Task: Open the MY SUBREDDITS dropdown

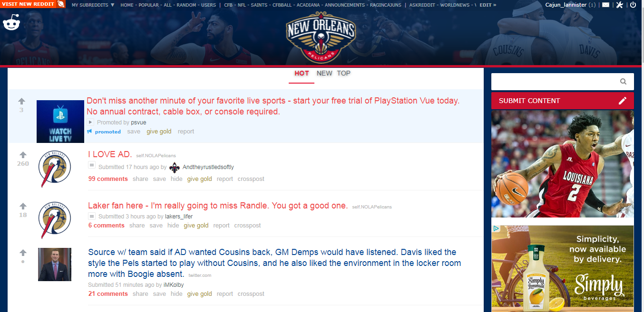Action: coord(93,5)
